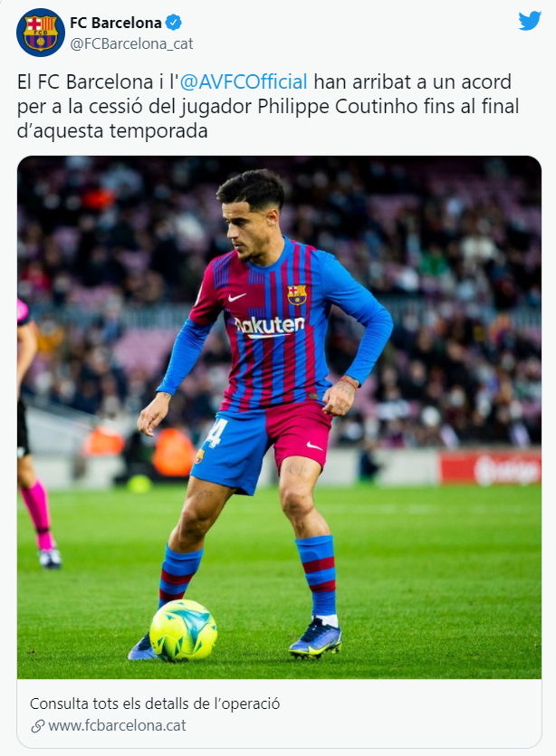Open the @FCBarcelona_cat handle

[131, 43]
